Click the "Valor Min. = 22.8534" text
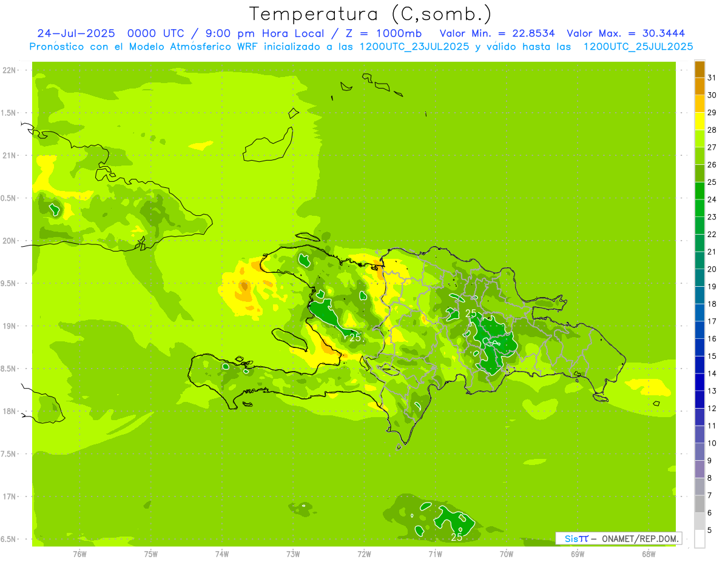 (497, 33)
